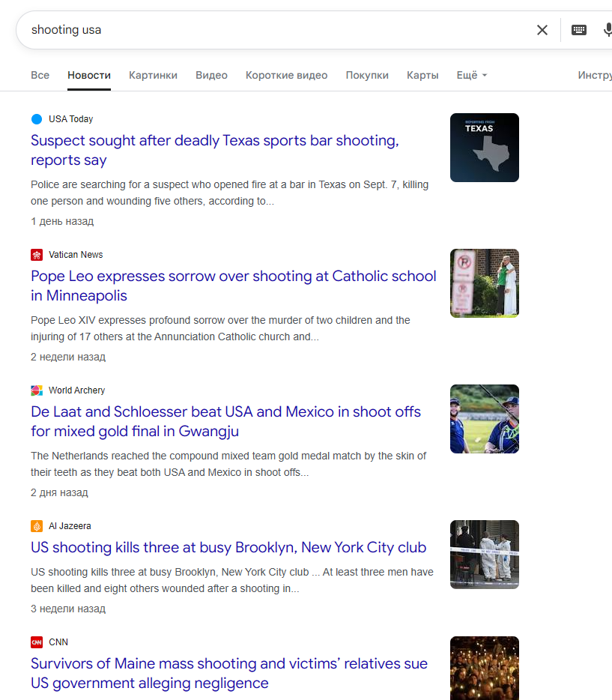Switch to the Все tab
Viewport: 612px width, 700px height.
tap(40, 75)
